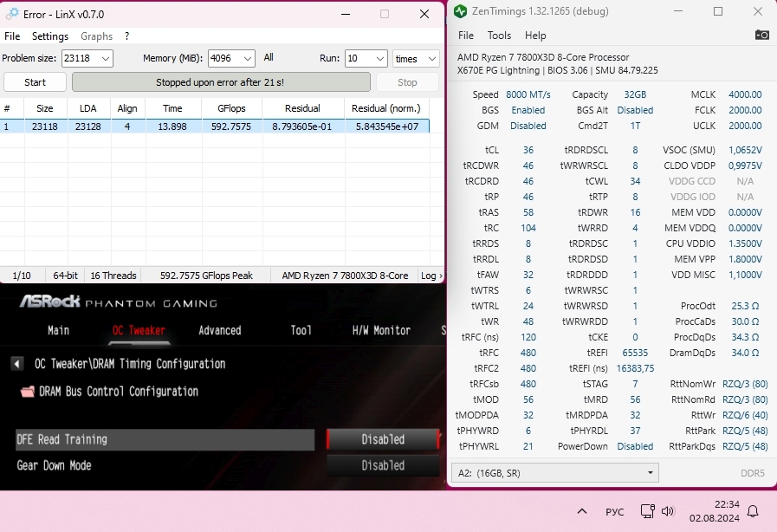Click the 8.793605e-01 residual cell
The width and height of the screenshot is (777, 532).
[302, 127]
